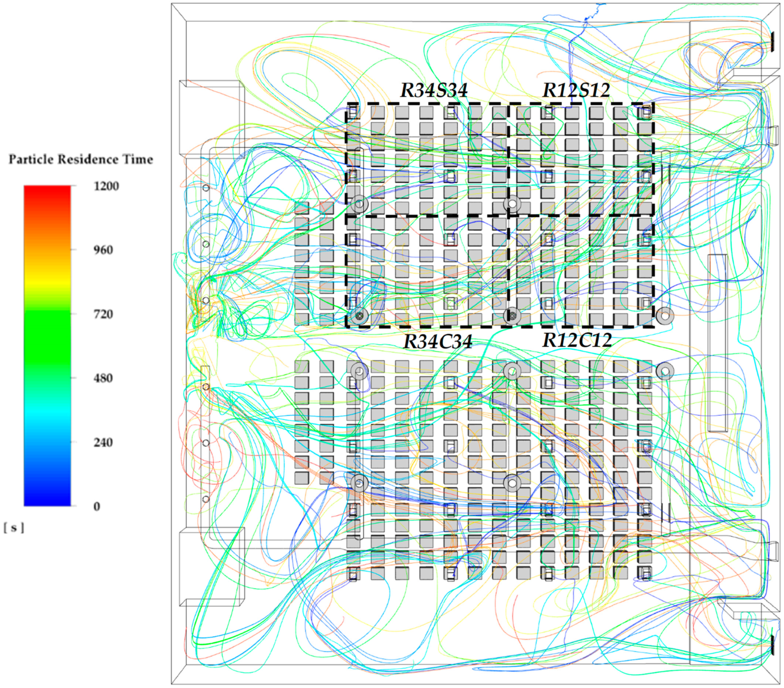Pick the red top of the colorbar
The width and height of the screenshot is (784, 688).
click(x=47, y=191)
